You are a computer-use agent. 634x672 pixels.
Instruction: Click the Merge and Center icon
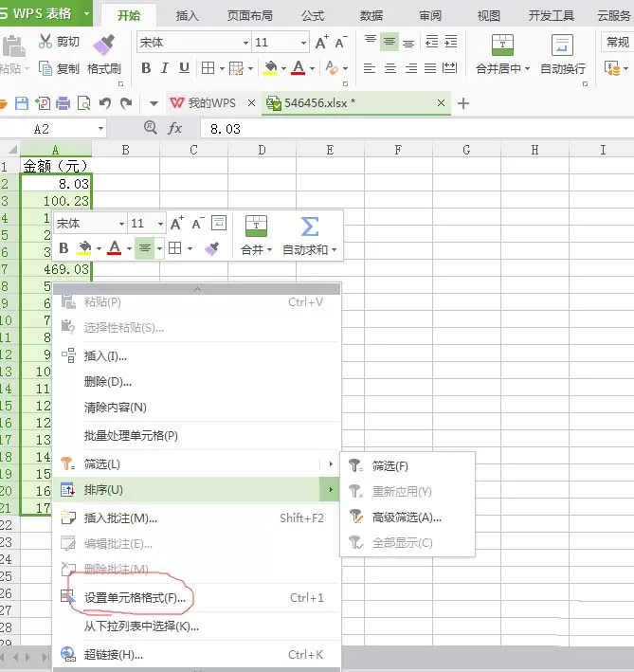pyautogui.click(x=502, y=45)
